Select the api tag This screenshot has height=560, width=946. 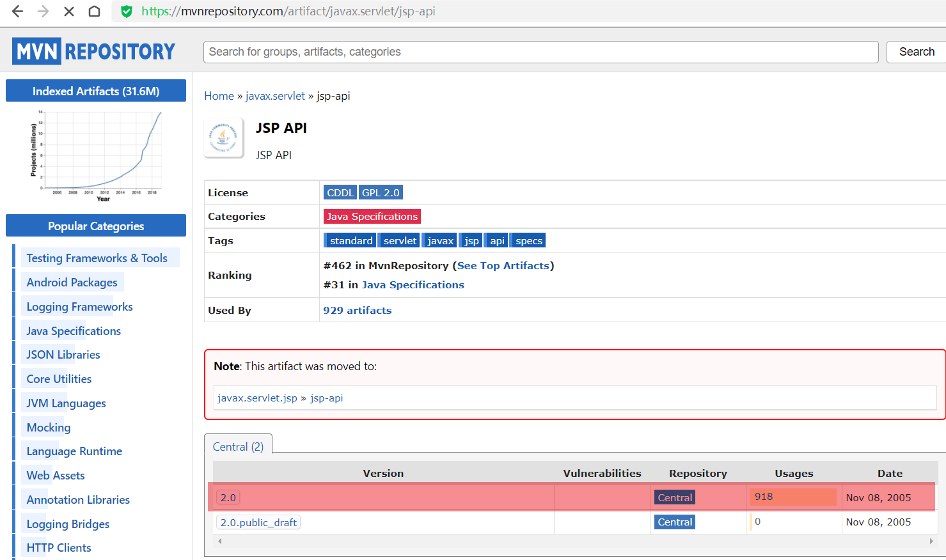(x=497, y=240)
